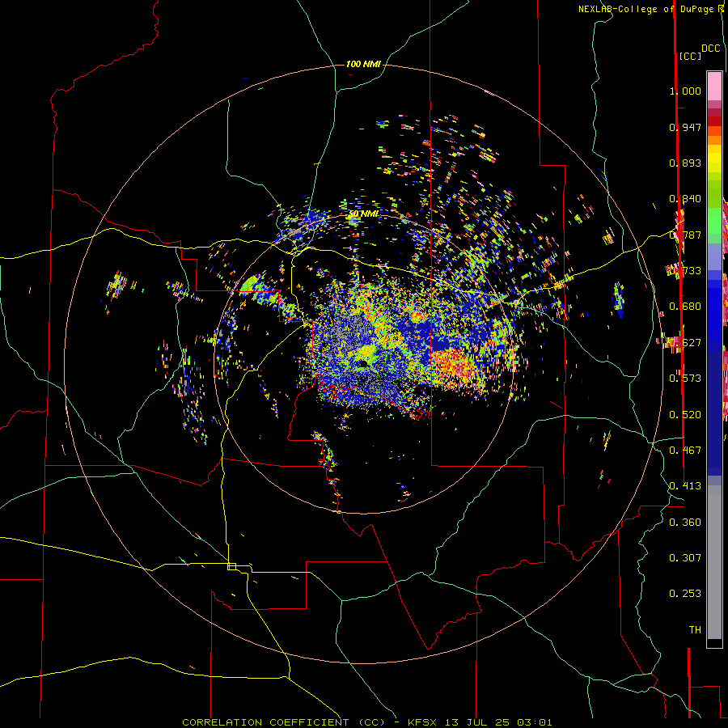This screenshot has height=728, width=728.
Task: Click the legend value 0.573
Action: point(685,379)
